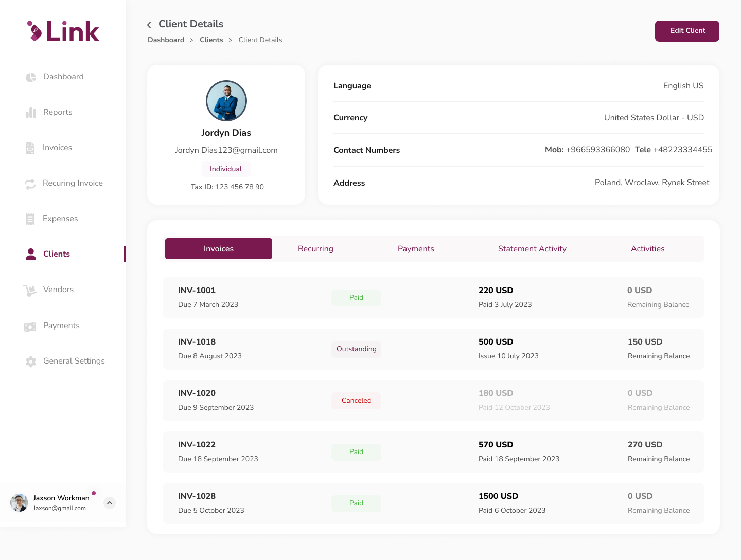The width and height of the screenshot is (741, 560).
Task: Select the Recuring Invoice loop icon
Action: tap(30, 184)
